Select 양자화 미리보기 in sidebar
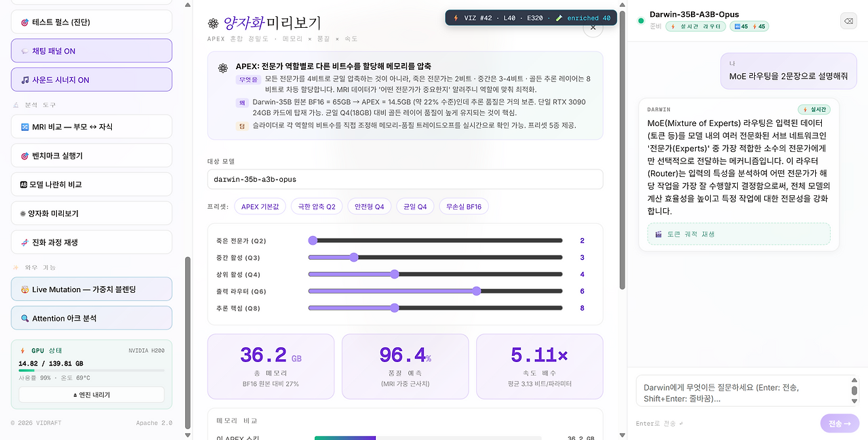This screenshot has height=440, width=868. click(92, 213)
